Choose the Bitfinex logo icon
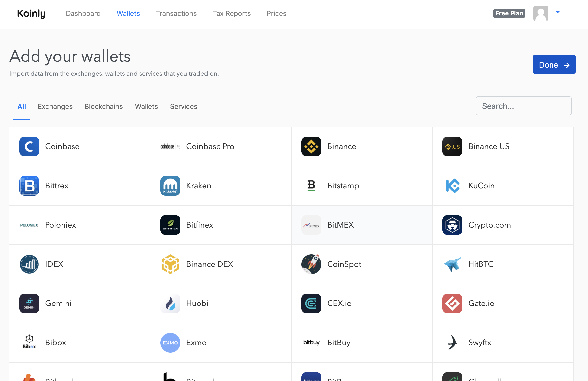Image resolution: width=588 pixels, height=381 pixels. pos(170,225)
